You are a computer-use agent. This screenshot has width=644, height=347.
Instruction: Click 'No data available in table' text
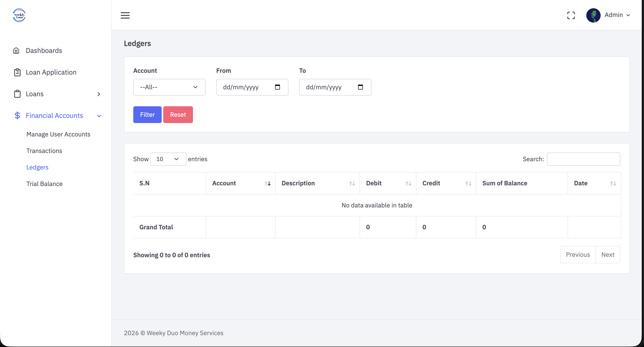tap(377, 205)
